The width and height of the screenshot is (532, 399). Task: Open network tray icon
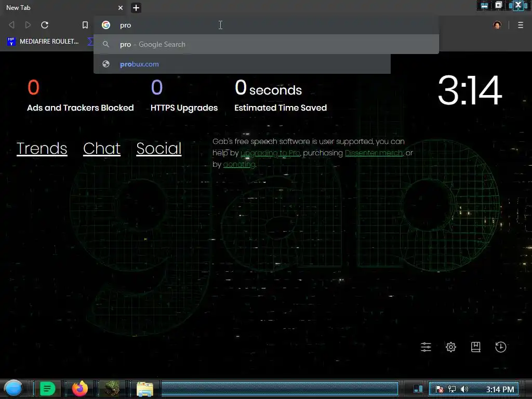[452, 389]
